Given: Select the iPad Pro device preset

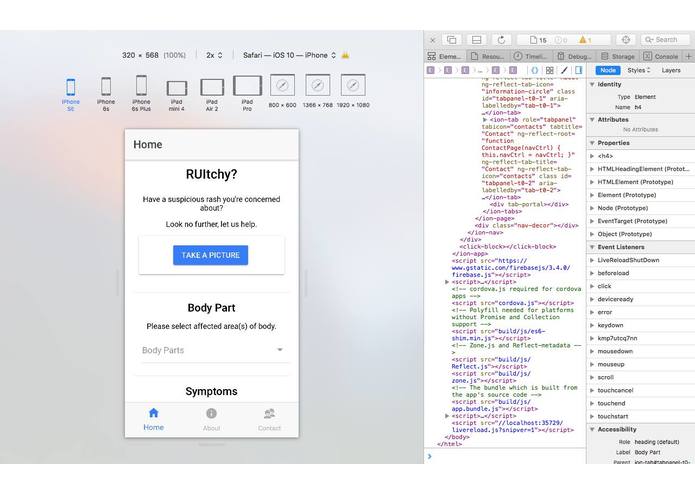Looking at the screenshot, I should click(x=247, y=93).
